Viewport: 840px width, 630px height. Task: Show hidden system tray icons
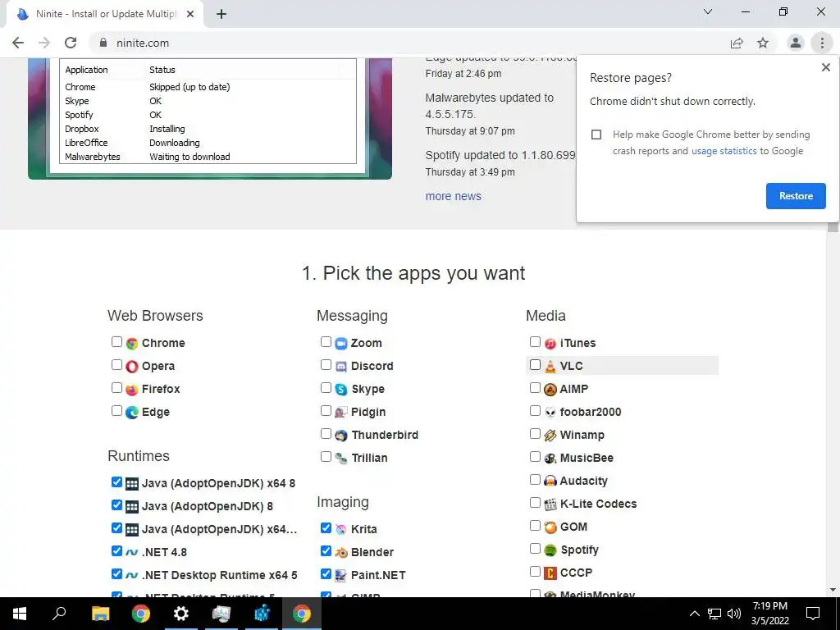click(x=694, y=614)
